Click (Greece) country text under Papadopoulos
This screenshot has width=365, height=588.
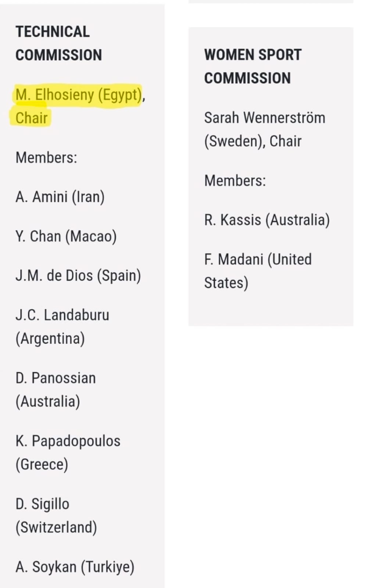[42, 465]
